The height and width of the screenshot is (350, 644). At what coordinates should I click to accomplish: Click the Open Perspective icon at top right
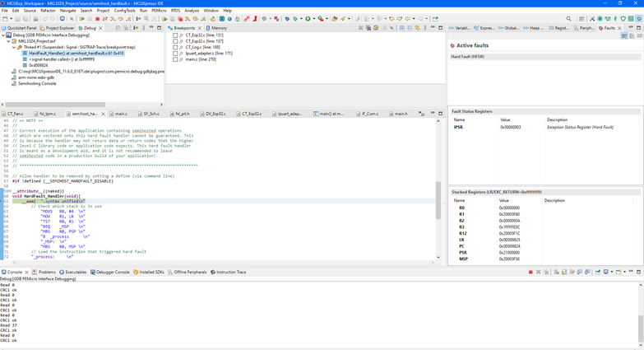point(581,18)
